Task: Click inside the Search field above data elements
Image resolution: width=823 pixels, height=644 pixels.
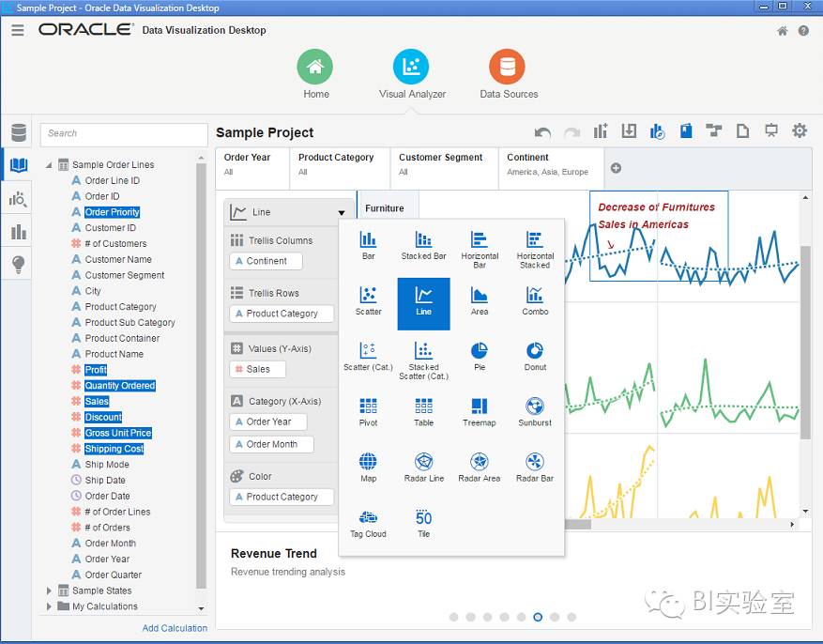Action: (x=122, y=134)
